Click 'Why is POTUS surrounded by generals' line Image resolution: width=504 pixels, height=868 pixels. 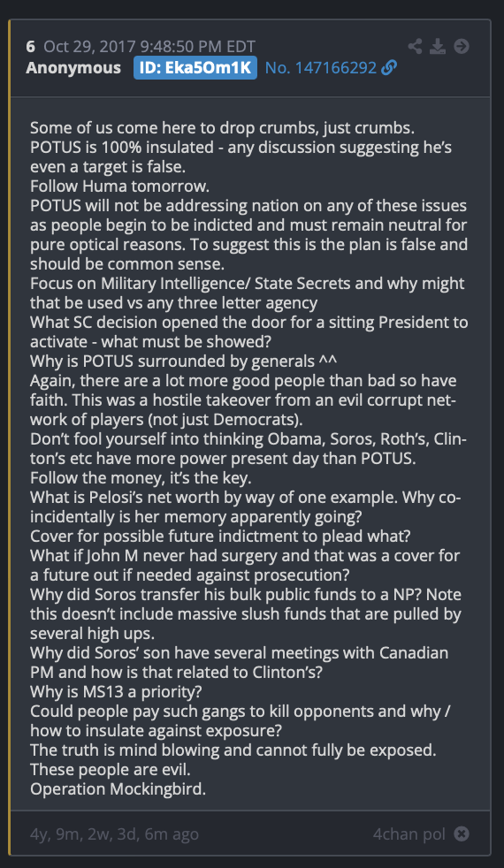pos(183,361)
